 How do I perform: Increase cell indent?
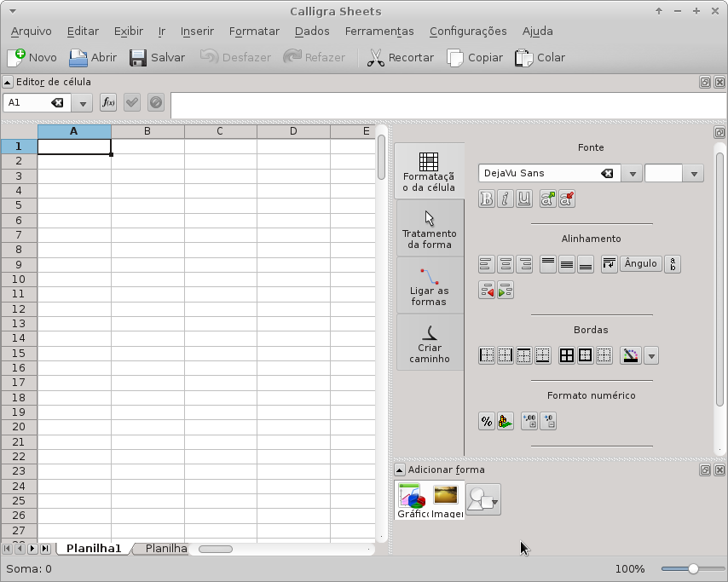click(506, 290)
